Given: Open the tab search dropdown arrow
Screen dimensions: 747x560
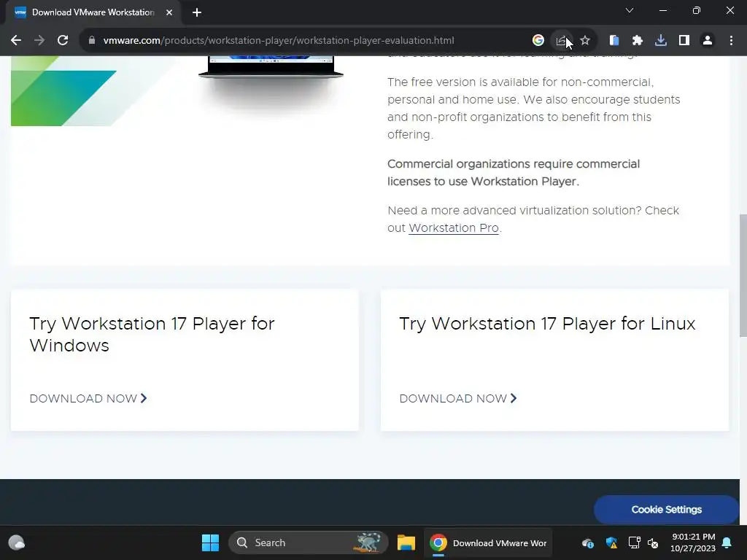Looking at the screenshot, I should point(630,10).
